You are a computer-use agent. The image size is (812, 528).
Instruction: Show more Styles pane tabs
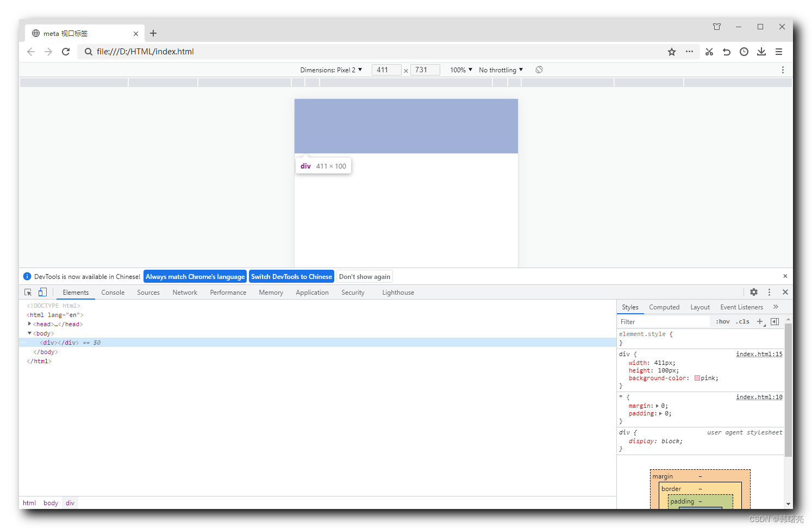tap(776, 307)
